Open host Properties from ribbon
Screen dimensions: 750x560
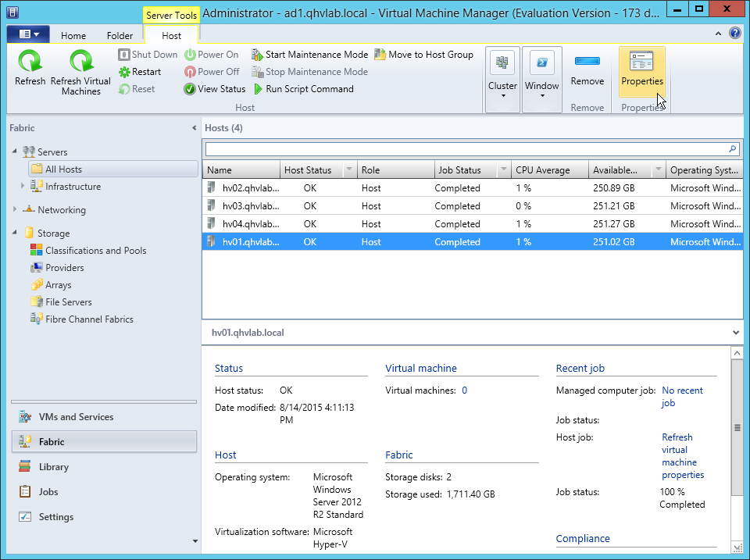pos(641,69)
